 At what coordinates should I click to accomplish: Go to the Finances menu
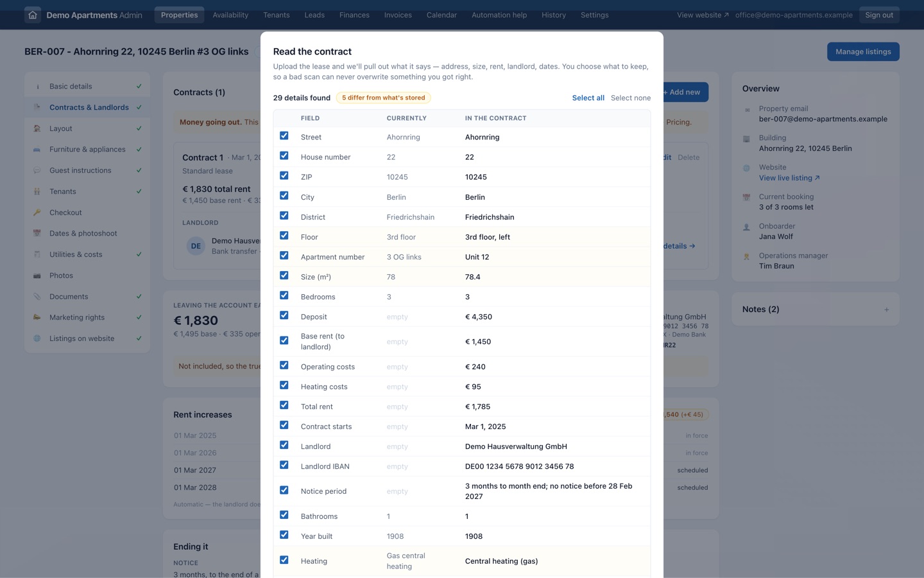[x=354, y=15]
